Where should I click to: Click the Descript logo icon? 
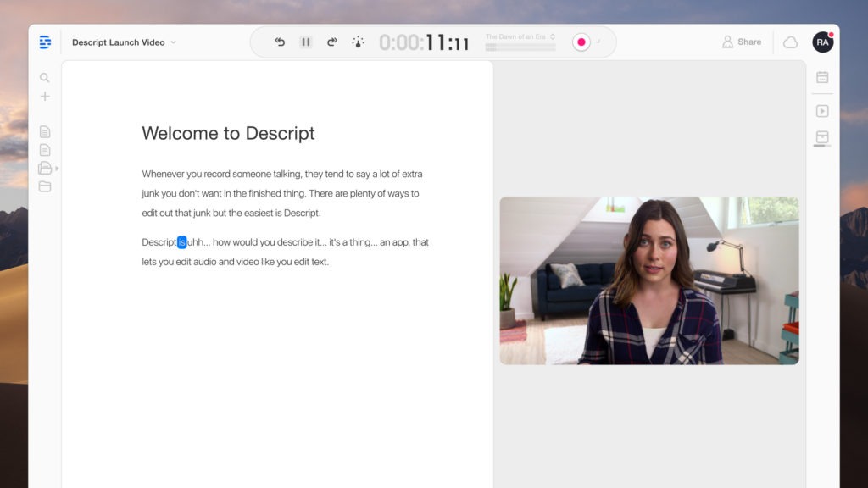tap(45, 42)
